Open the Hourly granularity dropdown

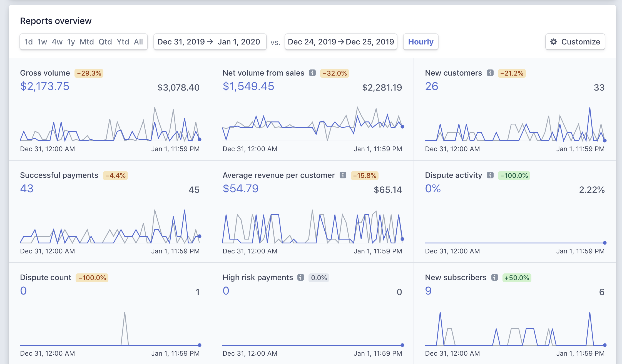coord(421,42)
